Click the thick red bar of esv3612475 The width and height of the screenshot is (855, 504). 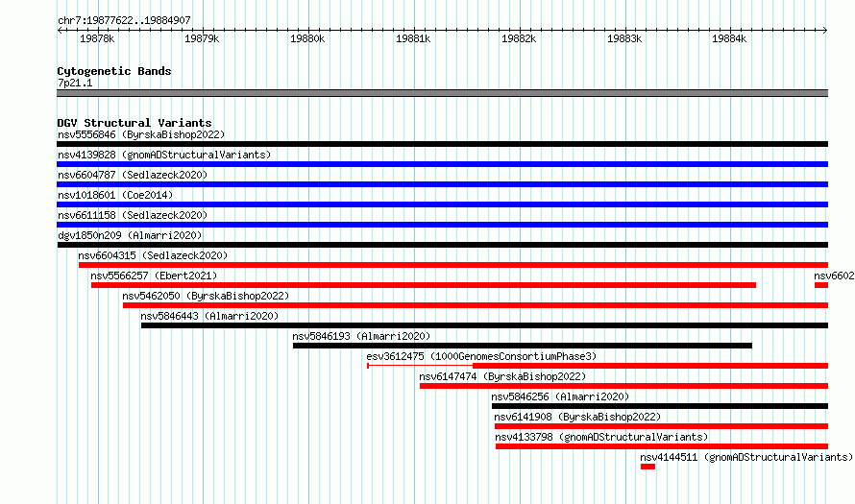[650, 366]
